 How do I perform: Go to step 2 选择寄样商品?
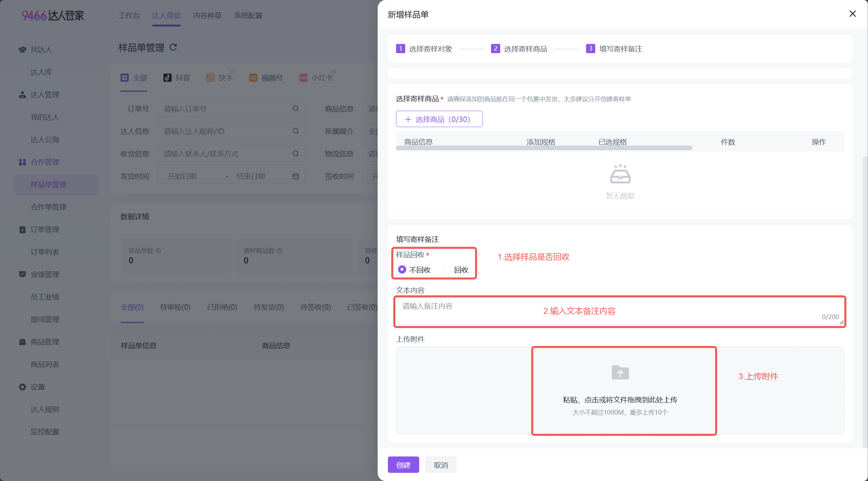point(519,49)
